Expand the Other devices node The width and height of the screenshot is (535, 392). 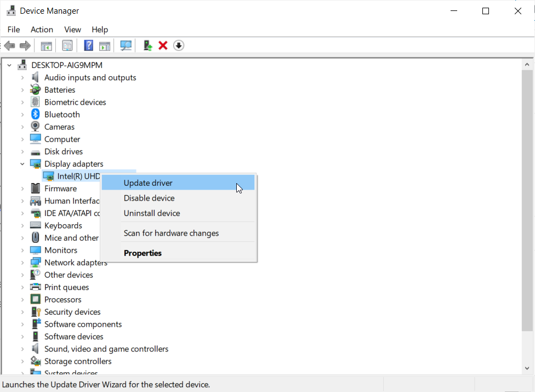[x=22, y=275]
